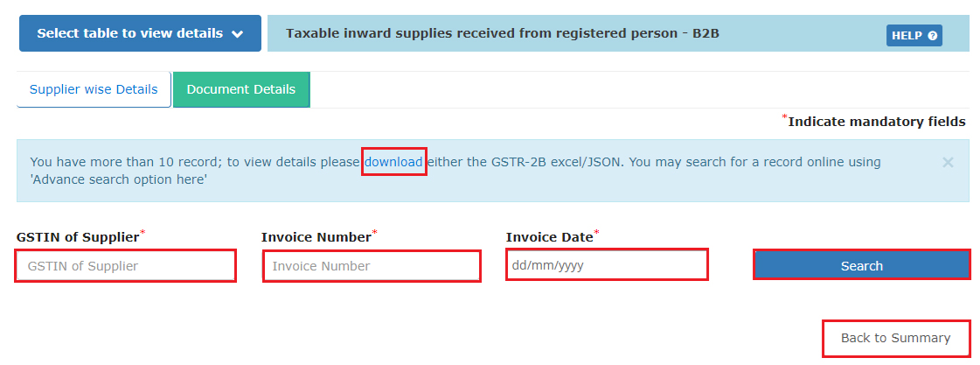
Task: Dismiss the info notice with the X icon
Action: point(948,162)
